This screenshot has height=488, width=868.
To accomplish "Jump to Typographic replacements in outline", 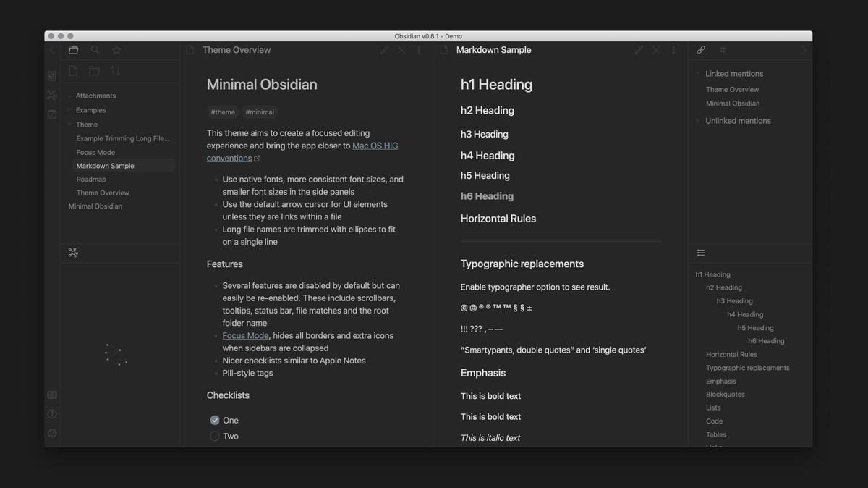I will [x=748, y=368].
